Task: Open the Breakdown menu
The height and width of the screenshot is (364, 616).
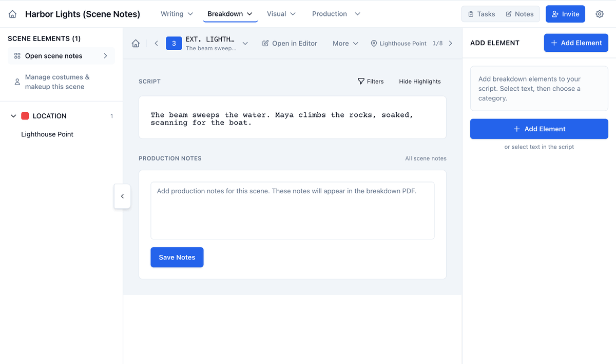Action: [x=230, y=14]
